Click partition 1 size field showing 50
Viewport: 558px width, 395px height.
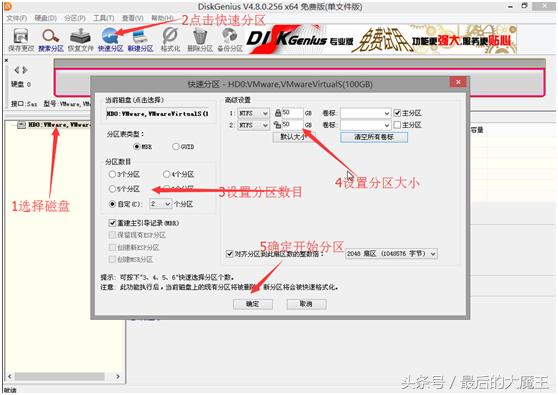click(292, 113)
